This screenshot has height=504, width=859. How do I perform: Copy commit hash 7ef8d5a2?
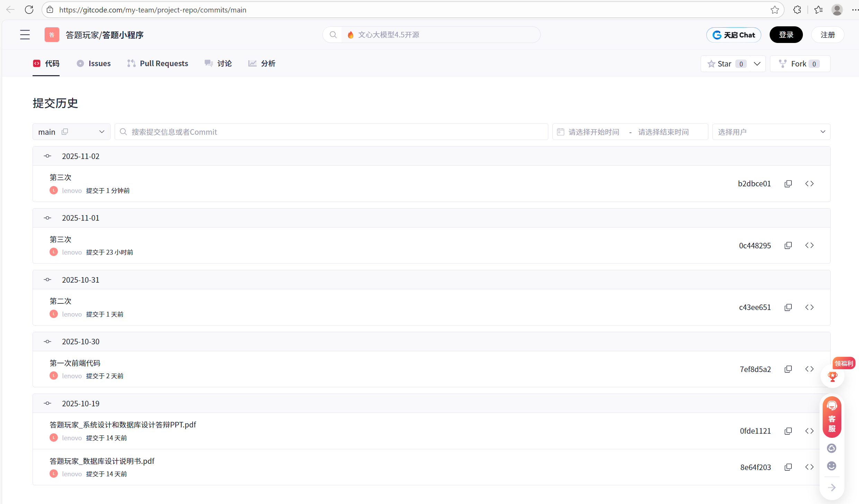click(788, 369)
